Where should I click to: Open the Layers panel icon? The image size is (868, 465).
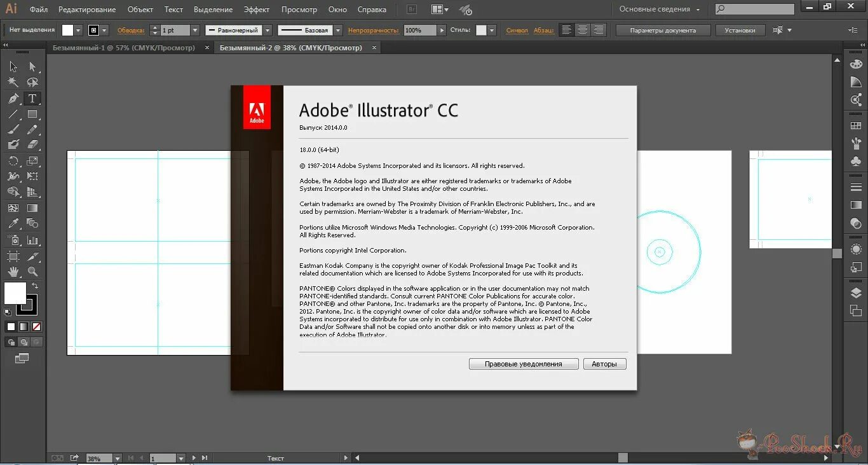tap(856, 293)
